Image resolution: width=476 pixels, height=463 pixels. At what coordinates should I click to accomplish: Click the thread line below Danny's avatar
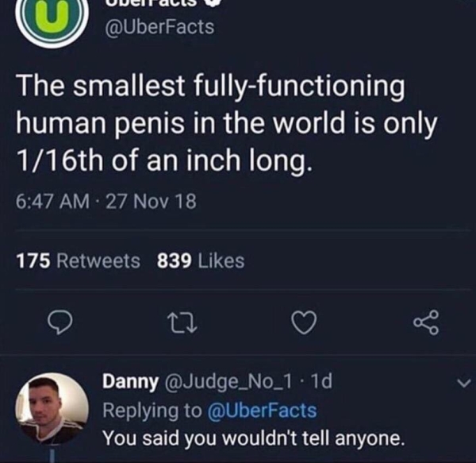[x=53, y=455]
